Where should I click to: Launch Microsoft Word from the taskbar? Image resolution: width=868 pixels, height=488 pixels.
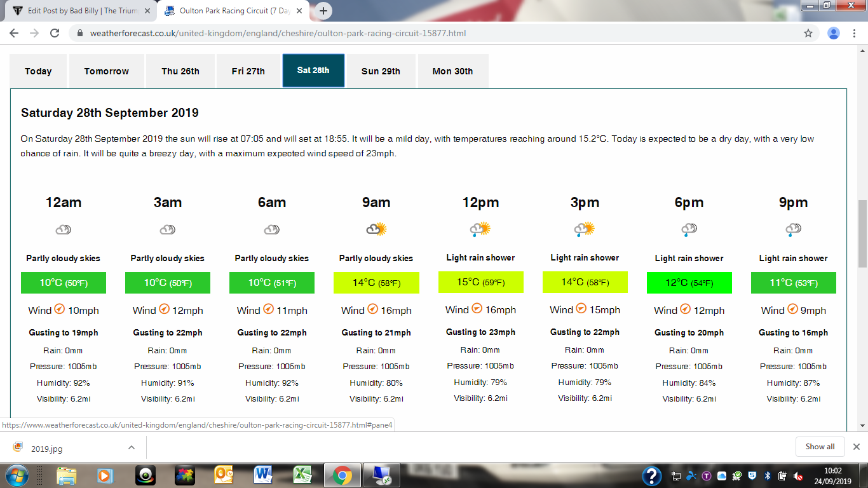[263, 475]
